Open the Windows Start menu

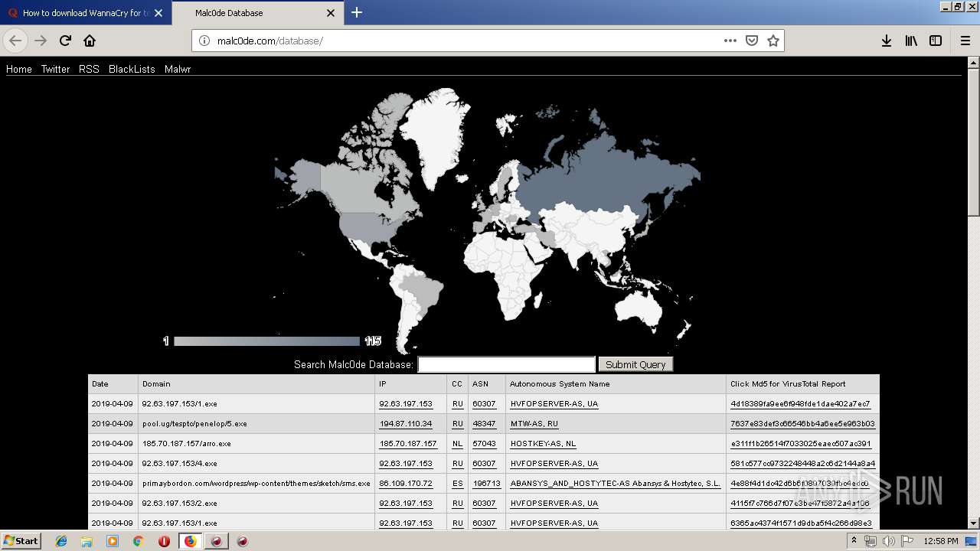[x=21, y=540]
